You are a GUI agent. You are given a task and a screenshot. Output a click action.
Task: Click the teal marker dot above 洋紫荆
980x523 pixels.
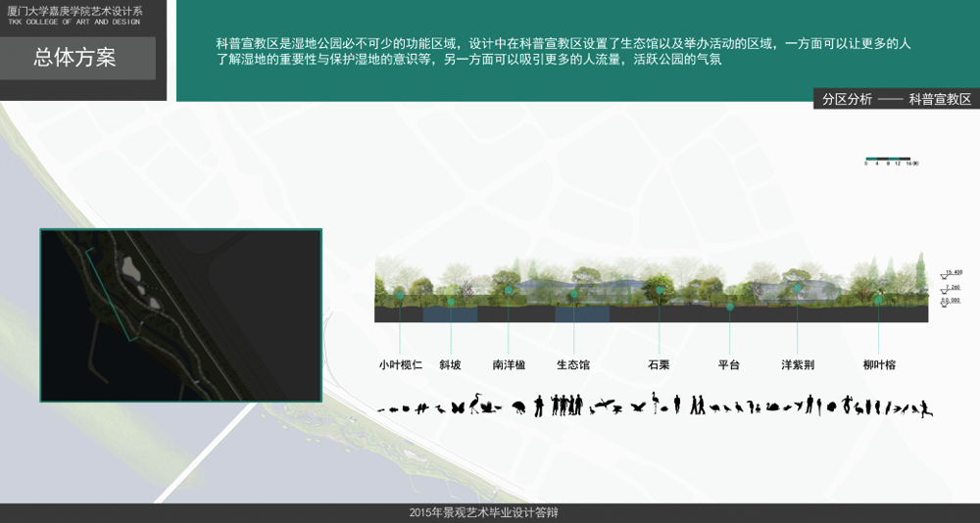click(x=798, y=288)
